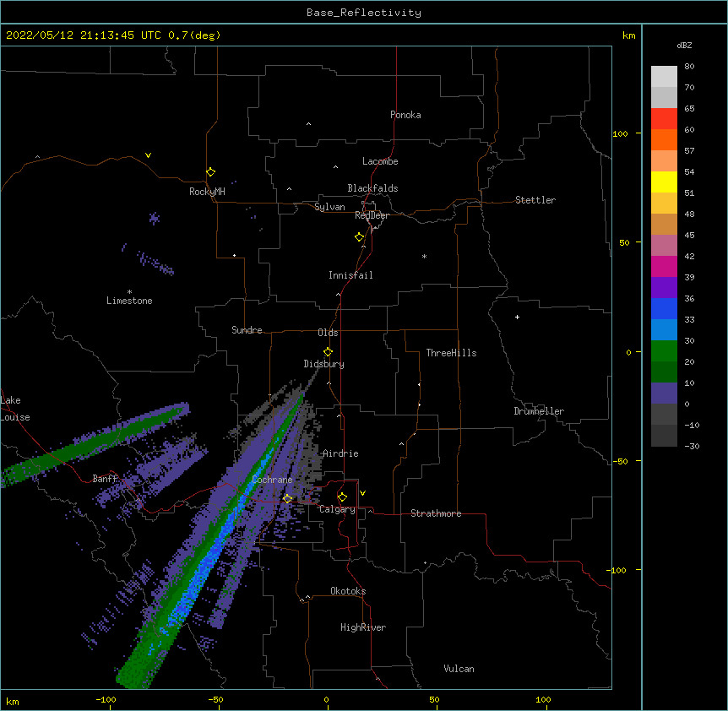Select the dark green 10–20 dBZ swatch
This screenshot has height=711, width=728.
(664, 372)
